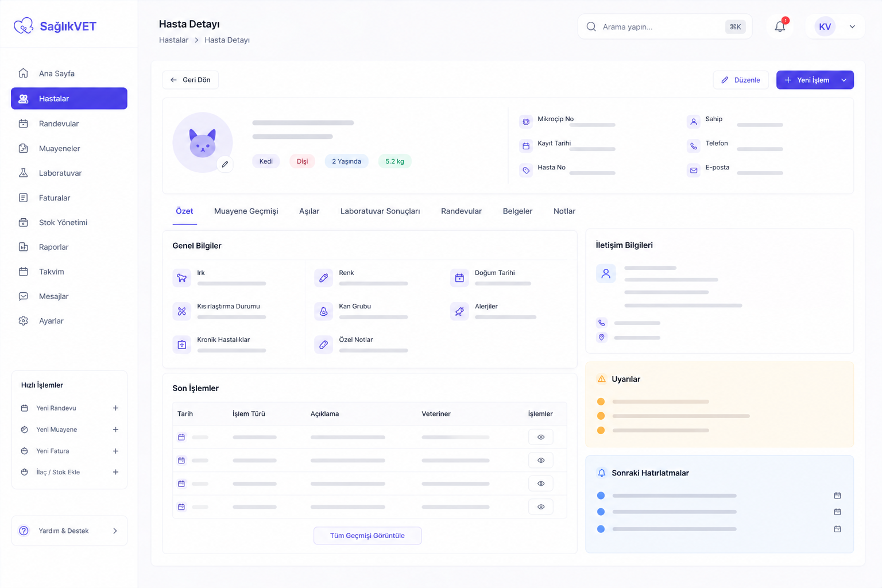
Task: Open Laboratuvar from the sidebar
Action: coord(60,173)
